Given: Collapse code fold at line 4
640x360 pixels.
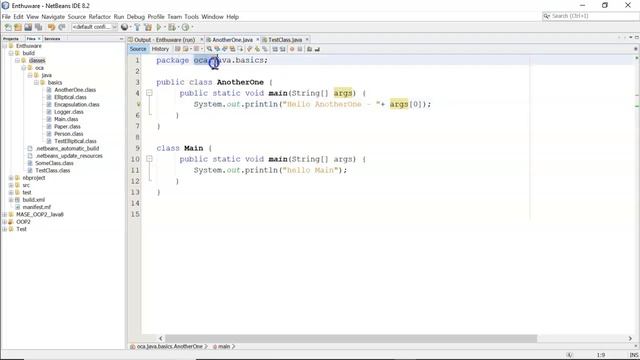Looking at the screenshot, I should (x=149, y=93).
